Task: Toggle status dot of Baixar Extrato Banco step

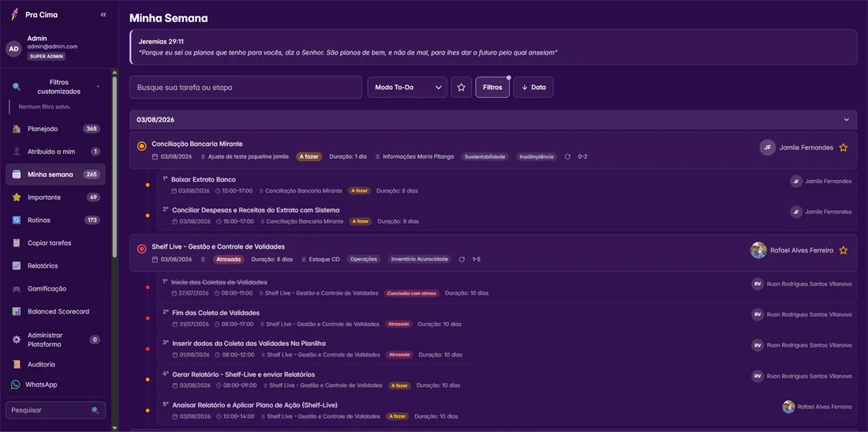Action: click(x=148, y=185)
